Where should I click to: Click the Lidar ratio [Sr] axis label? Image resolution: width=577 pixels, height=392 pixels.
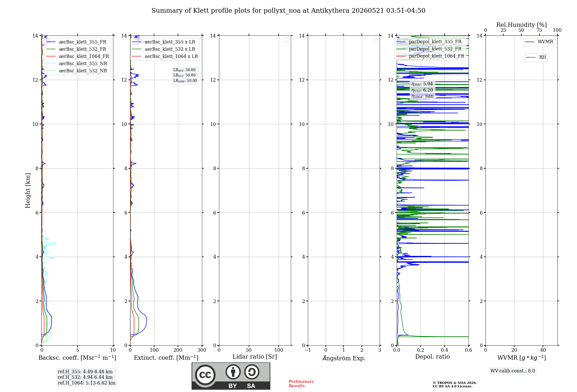click(x=255, y=357)
